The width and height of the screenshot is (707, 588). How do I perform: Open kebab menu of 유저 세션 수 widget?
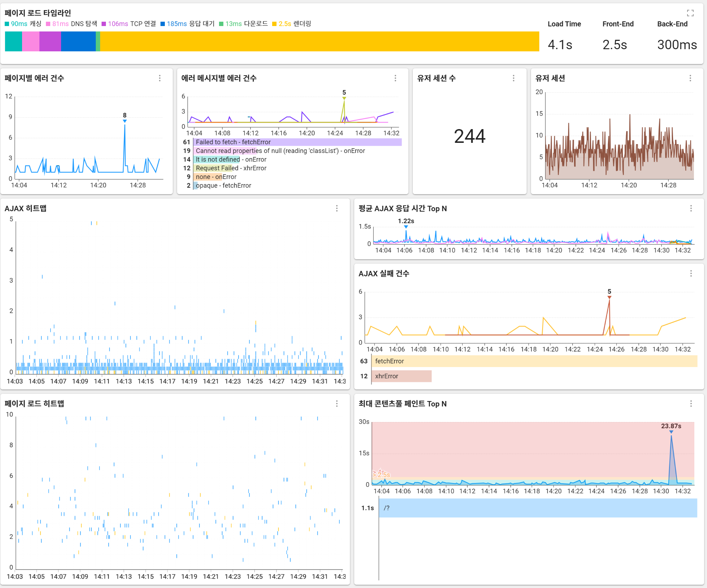[x=514, y=78]
